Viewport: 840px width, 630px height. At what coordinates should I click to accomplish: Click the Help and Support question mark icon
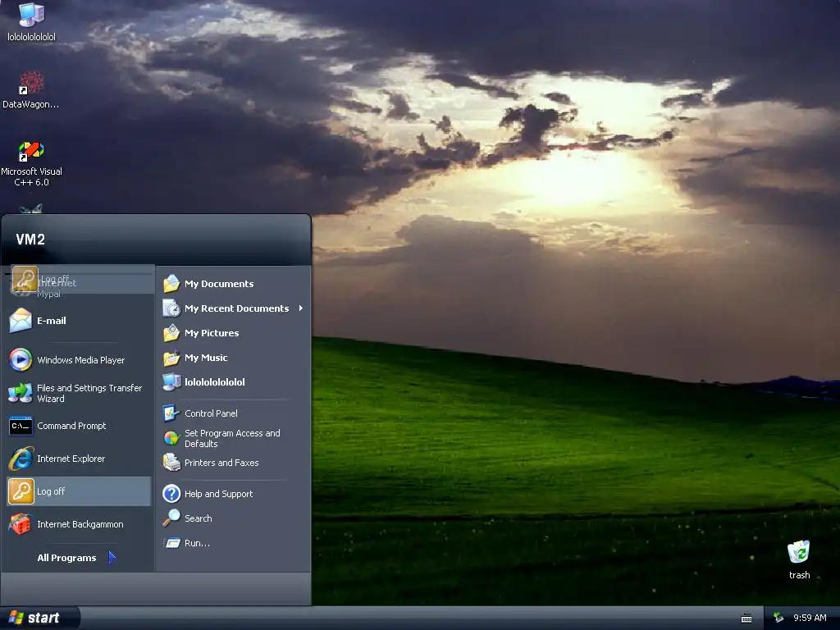point(171,493)
